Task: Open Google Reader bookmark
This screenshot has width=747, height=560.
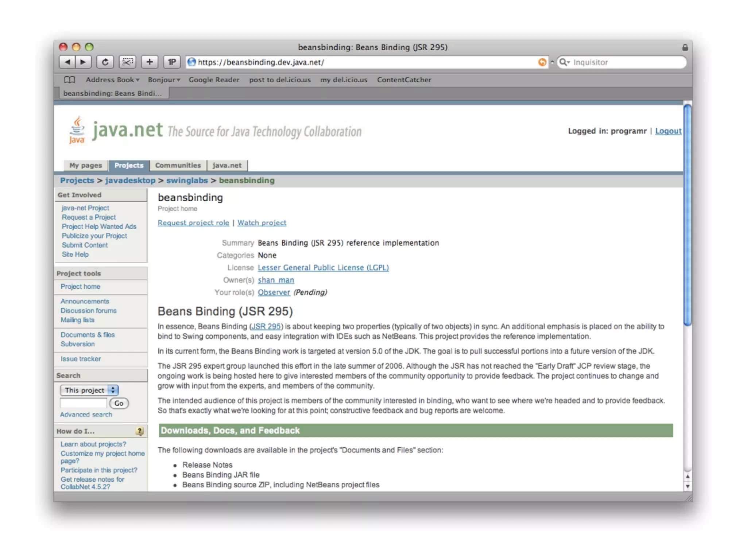Action: click(214, 79)
